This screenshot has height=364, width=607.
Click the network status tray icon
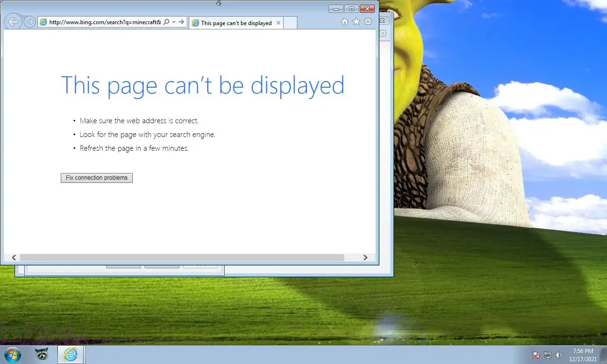pyautogui.click(x=548, y=355)
